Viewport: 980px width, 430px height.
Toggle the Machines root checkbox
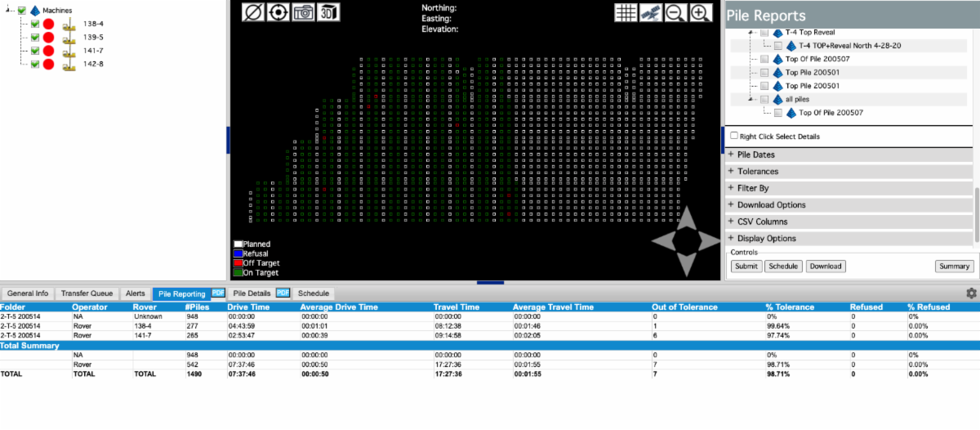(22, 11)
